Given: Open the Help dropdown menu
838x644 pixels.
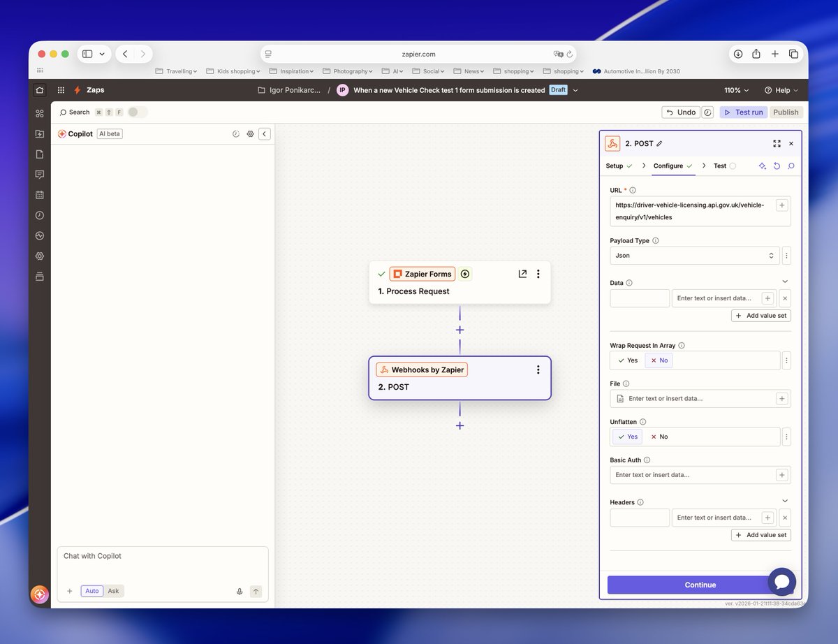Looking at the screenshot, I should pyautogui.click(x=781, y=90).
